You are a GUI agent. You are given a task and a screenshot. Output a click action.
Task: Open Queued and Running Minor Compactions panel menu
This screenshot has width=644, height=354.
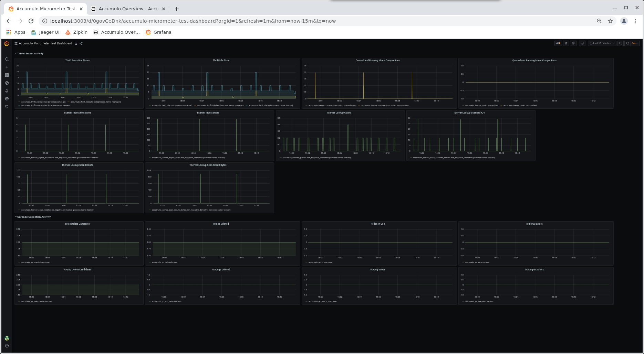[378, 61]
